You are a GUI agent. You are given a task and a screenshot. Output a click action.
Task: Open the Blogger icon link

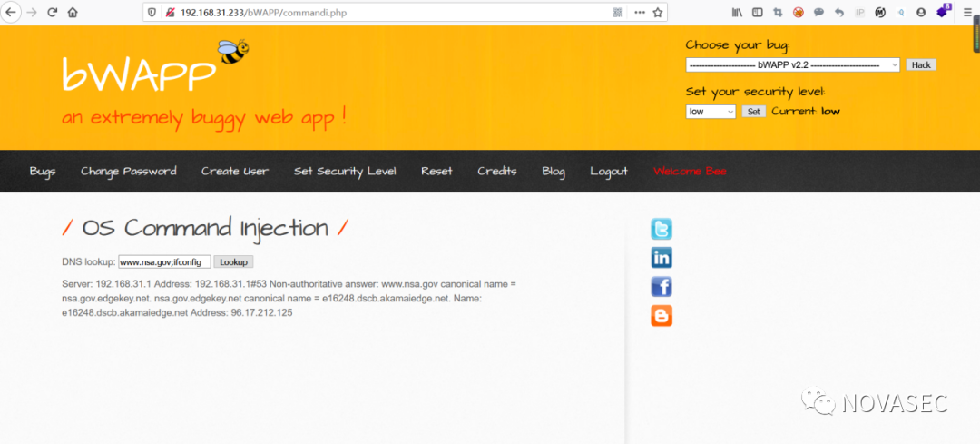(661, 315)
